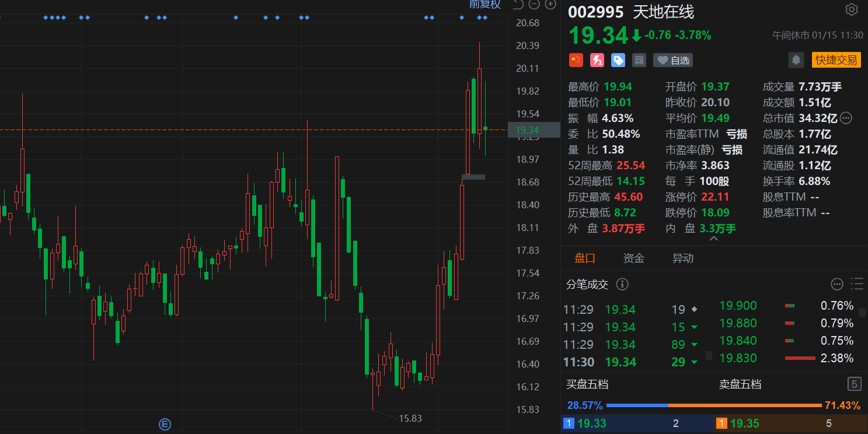Open the stock panel settings gear
The height and width of the screenshot is (434, 868).
click(851, 10)
